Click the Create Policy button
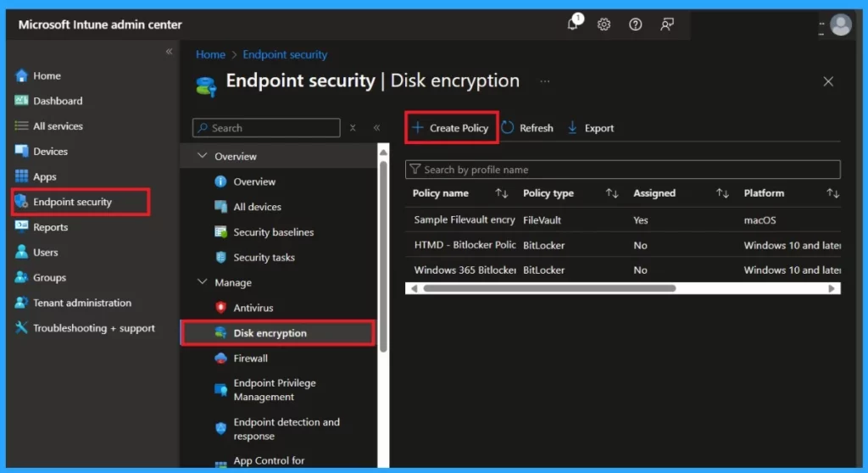 tap(451, 128)
